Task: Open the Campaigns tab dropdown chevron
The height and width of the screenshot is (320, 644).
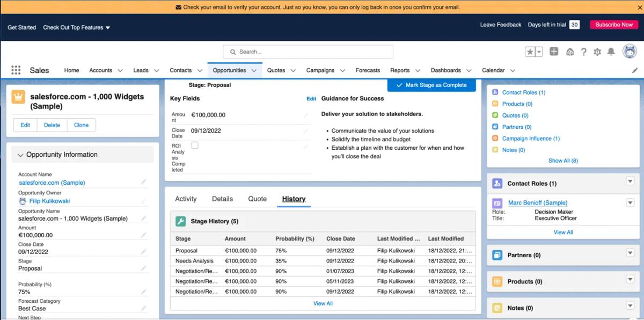Action: click(x=342, y=70)
